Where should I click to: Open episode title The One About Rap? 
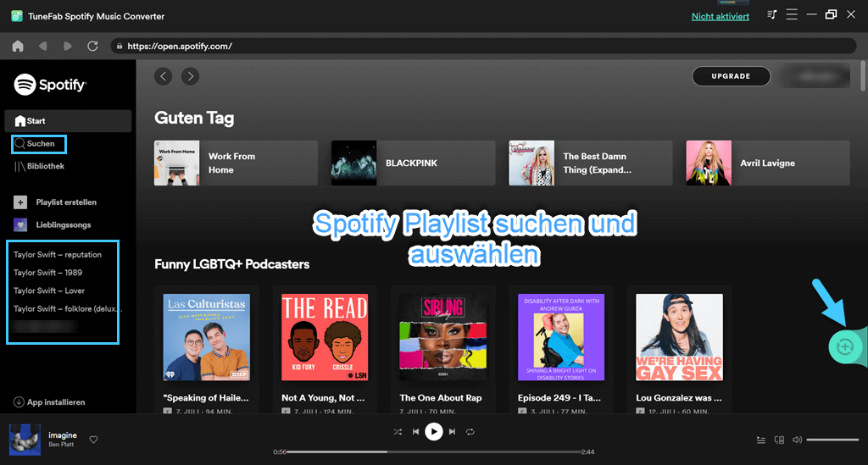441,397
